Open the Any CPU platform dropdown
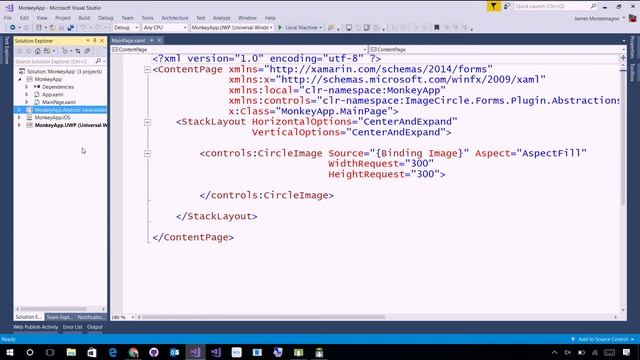640x360 pixels. pos(165,27)
